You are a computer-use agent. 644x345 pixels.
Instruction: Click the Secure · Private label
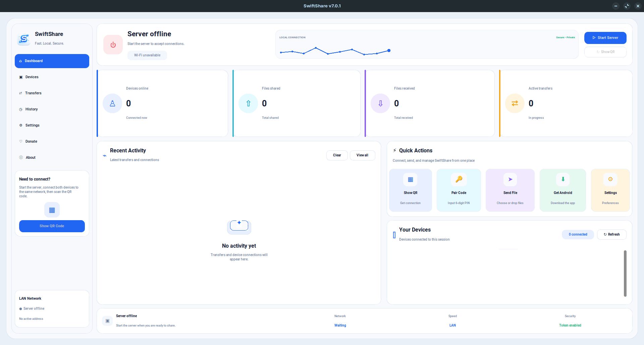(x=566, y=38)
